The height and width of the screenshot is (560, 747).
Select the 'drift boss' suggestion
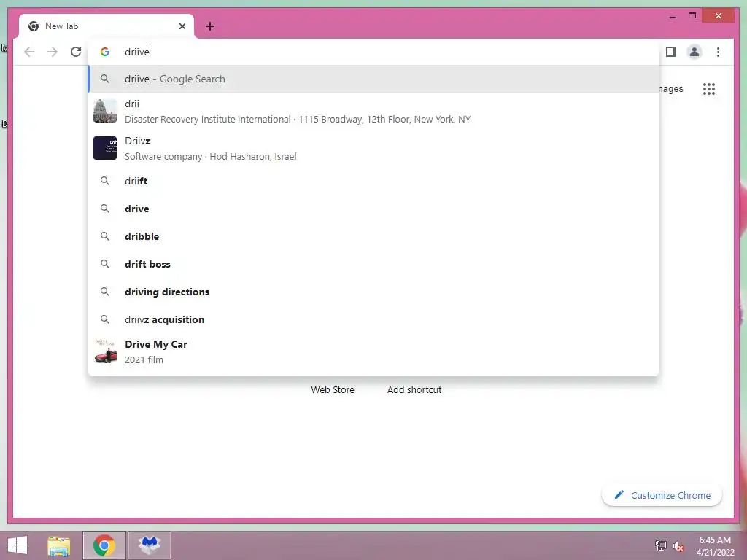click(373, 264)
